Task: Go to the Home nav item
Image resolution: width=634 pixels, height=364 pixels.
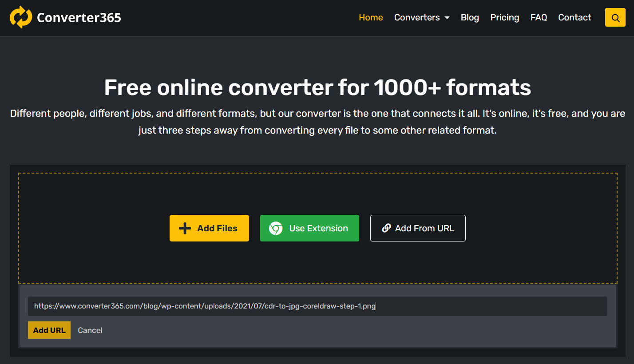Action: [371, 17]
